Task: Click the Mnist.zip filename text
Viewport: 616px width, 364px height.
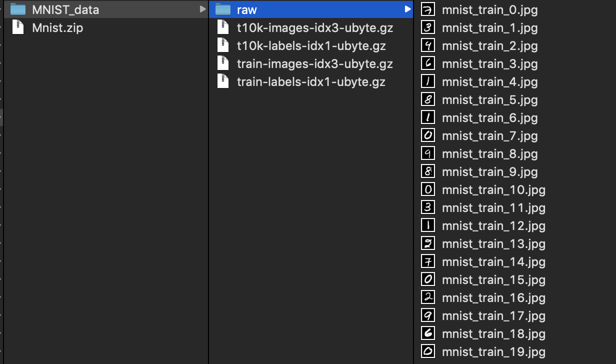Action: coord(57,27)
